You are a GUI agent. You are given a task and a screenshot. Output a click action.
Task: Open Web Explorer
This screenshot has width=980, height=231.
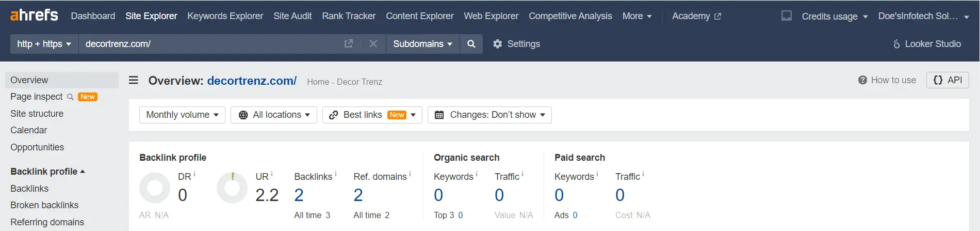tap(491, 16)
